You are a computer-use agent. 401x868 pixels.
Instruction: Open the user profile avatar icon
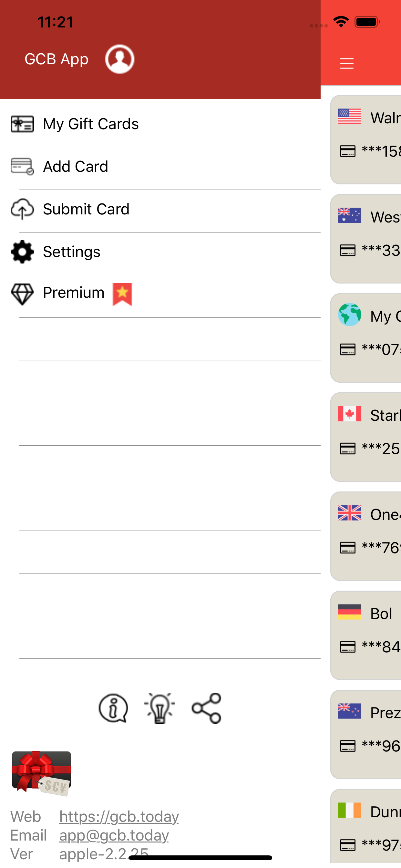[120, 59]
